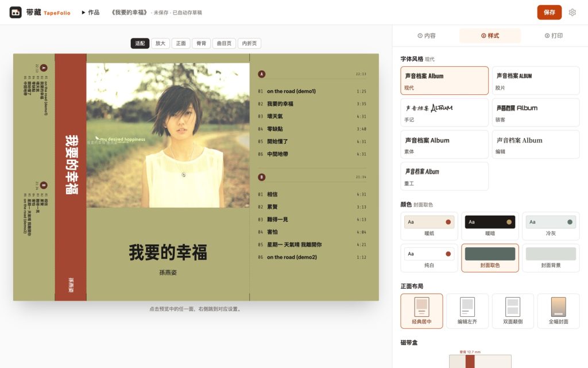Choose the 胶片 font style card
This screenshot has width=588, height=368.
point(536,80)
